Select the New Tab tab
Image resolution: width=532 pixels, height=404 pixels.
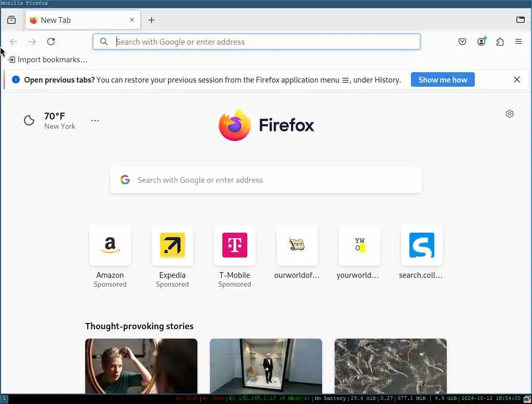click(x=83, y=20)
